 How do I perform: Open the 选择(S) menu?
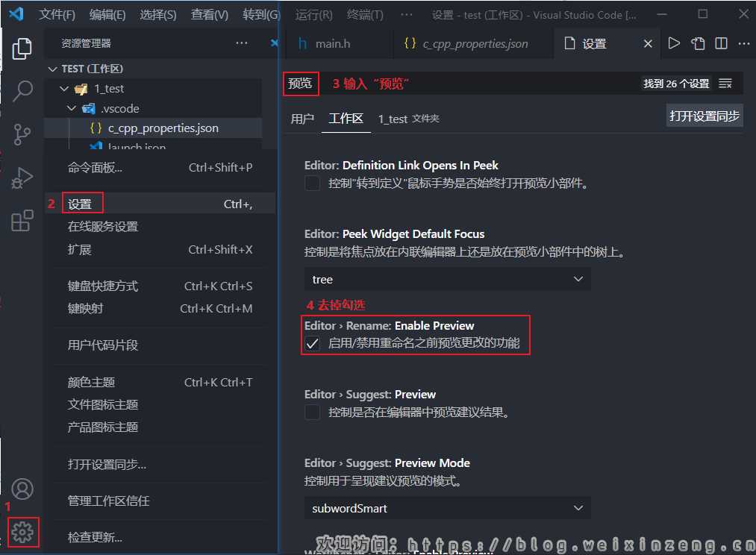click(158, 14)
